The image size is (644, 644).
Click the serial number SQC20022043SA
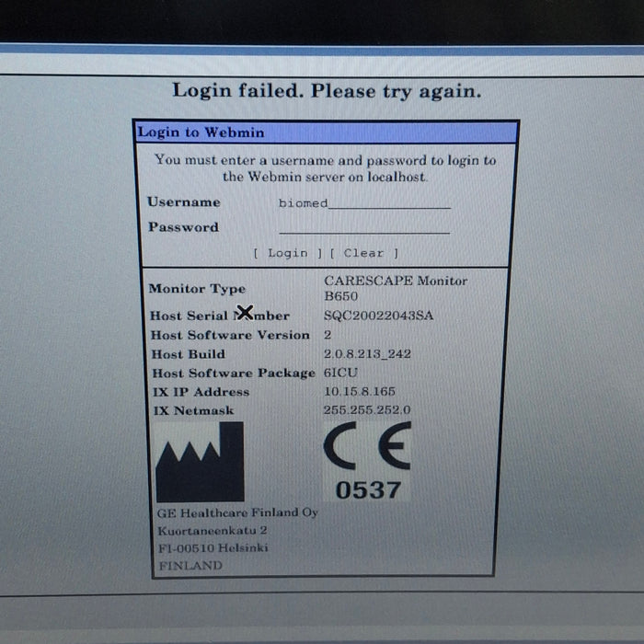[x=378, y=316]
